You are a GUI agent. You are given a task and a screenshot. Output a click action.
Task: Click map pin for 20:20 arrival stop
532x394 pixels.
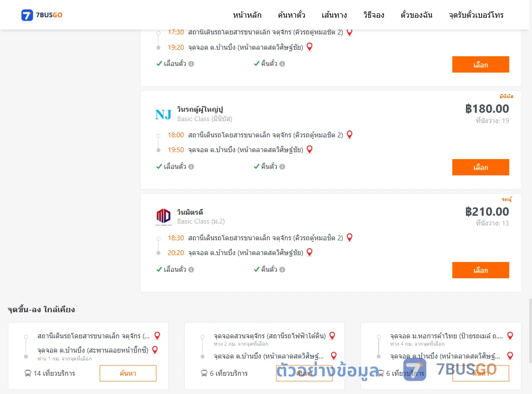(309, 252)
